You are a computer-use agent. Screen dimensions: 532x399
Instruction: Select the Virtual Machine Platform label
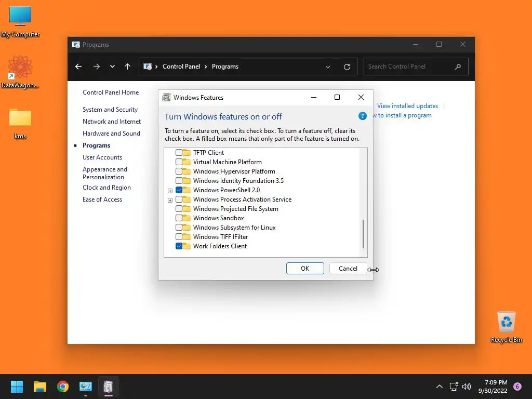point(228,162)
